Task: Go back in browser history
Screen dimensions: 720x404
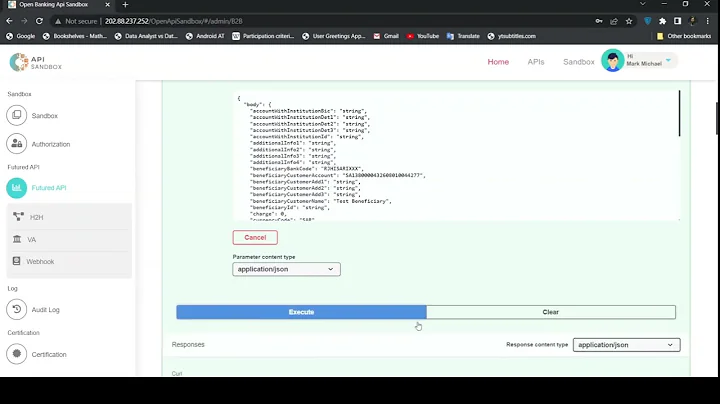Action: (x=9, y=21)
